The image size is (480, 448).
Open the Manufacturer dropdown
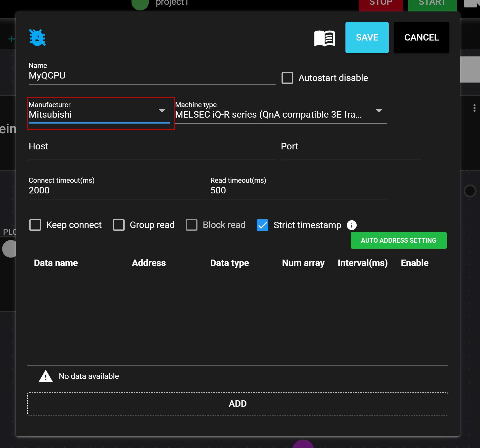pos(99,114)
